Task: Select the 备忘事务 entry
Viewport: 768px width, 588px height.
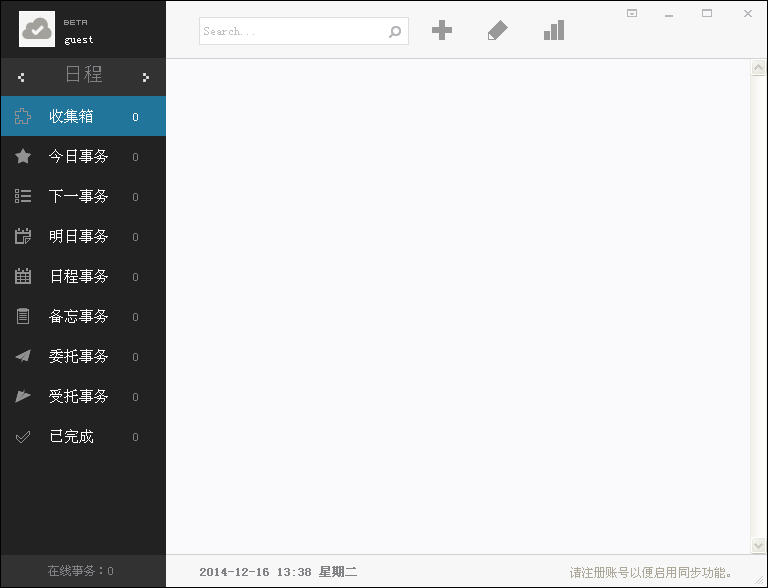Action: pos(83,316)
